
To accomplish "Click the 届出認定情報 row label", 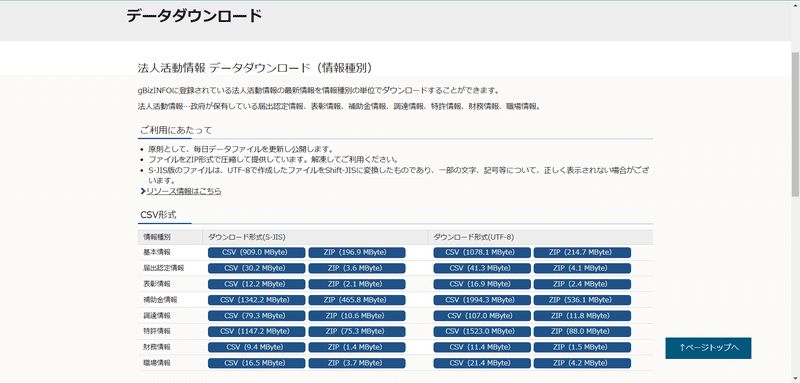I will coord(163,268).
